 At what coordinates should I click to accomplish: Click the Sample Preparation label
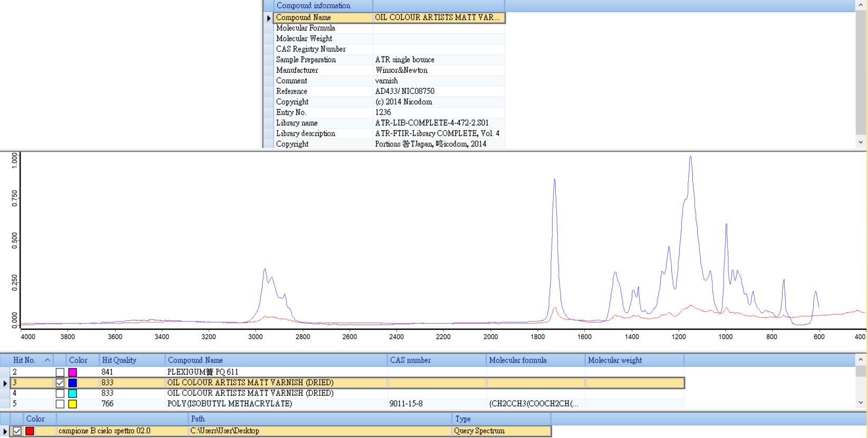(306, 60)
